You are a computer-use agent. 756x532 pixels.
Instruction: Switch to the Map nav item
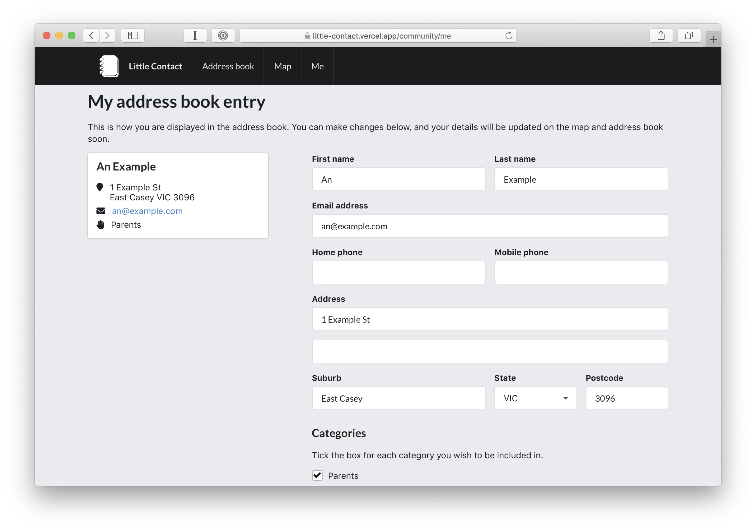click(x=282, y=67)
